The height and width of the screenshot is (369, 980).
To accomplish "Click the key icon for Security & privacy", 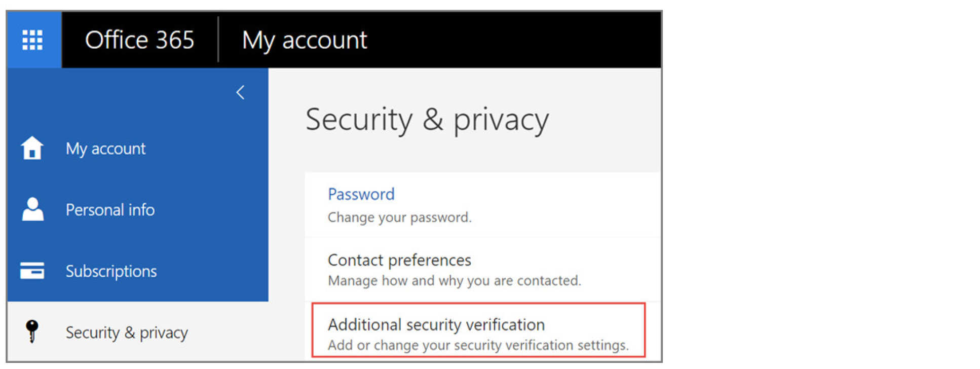I will [x=32, y=331].
